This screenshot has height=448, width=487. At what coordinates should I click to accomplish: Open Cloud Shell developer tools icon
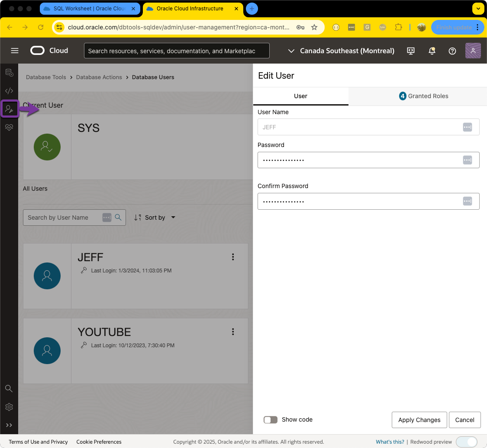click(x=411, y=51)
